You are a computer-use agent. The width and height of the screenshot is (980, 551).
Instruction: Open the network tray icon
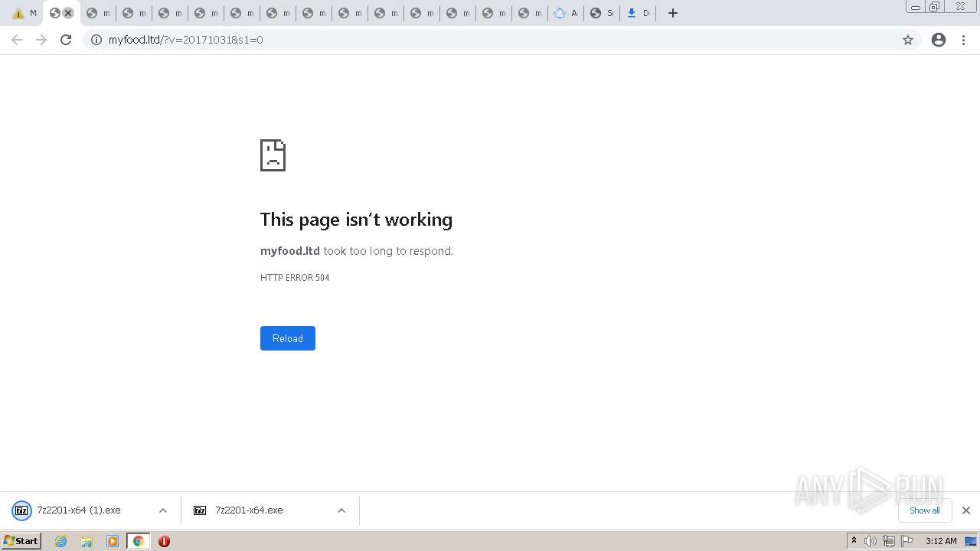[888, 541]
